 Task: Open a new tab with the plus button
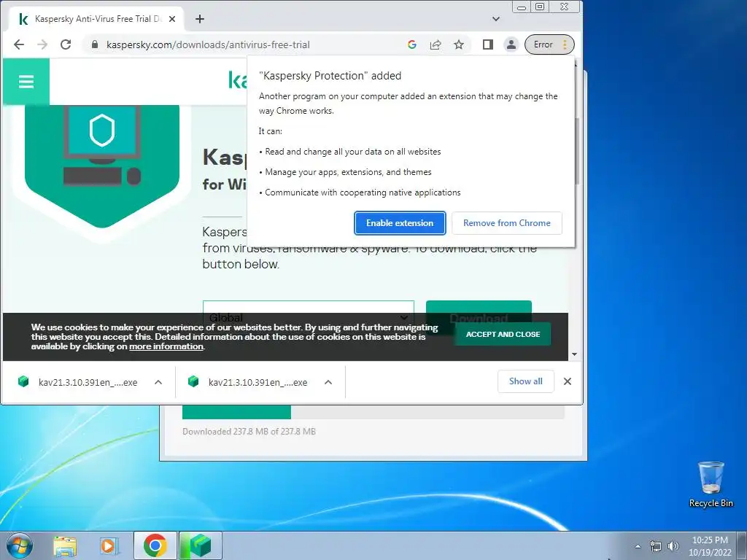click(x=200, y=19)
